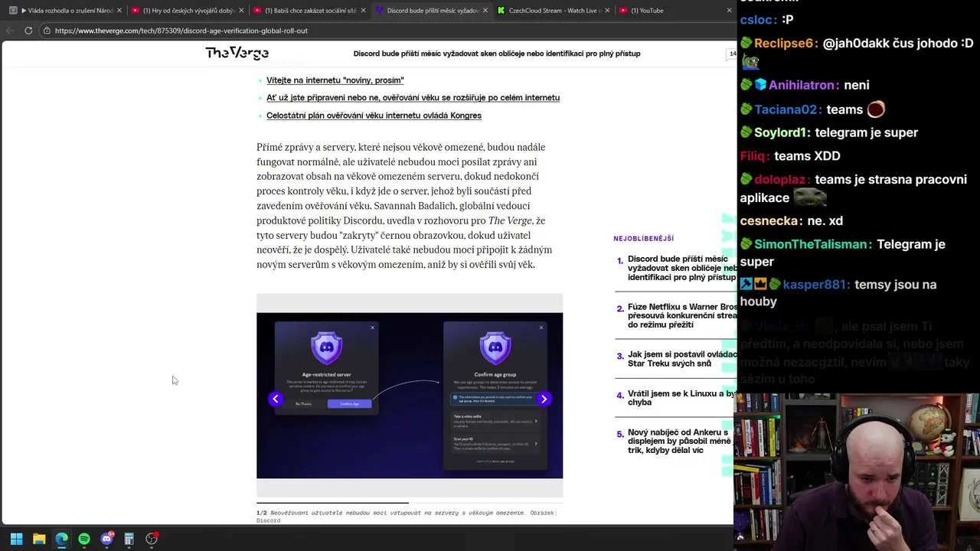Open popular story Fúze Netflixu s Warner Bros

681,315
